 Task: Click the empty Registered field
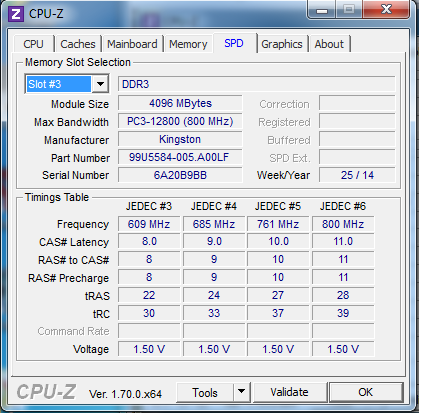[357, 121]
